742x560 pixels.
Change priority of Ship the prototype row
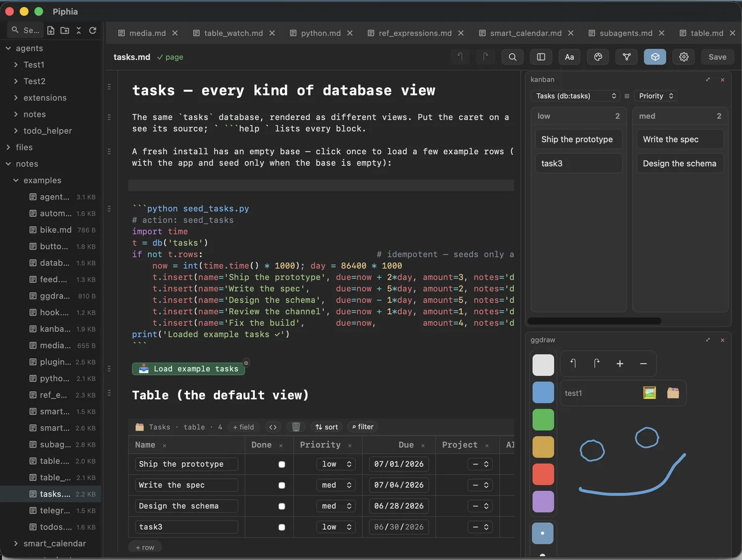[x=336, y=464]
